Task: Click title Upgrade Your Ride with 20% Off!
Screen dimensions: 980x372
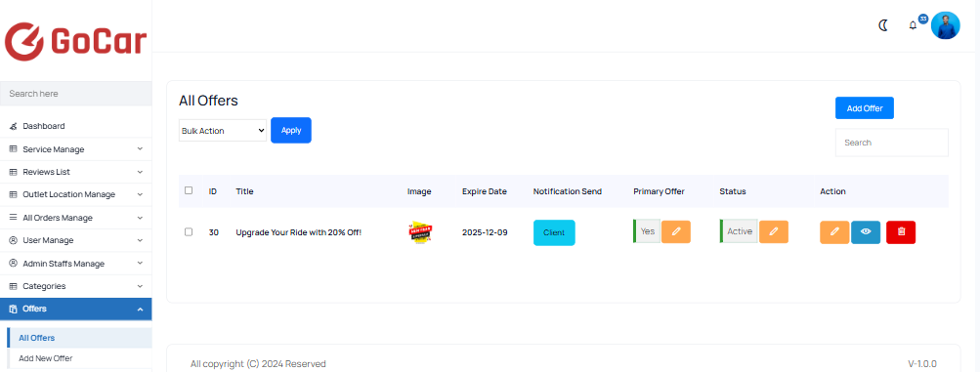Action: [x=298, y=232]
